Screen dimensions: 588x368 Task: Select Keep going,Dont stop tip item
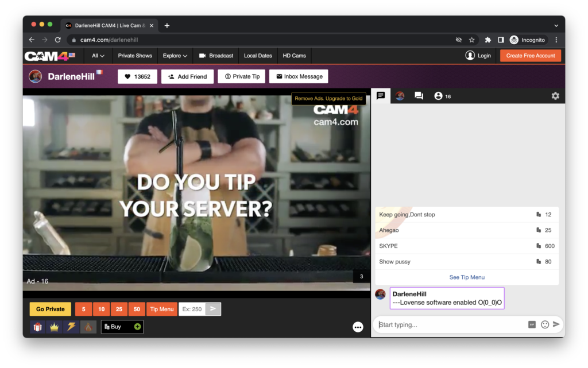(x=466, y=215)
